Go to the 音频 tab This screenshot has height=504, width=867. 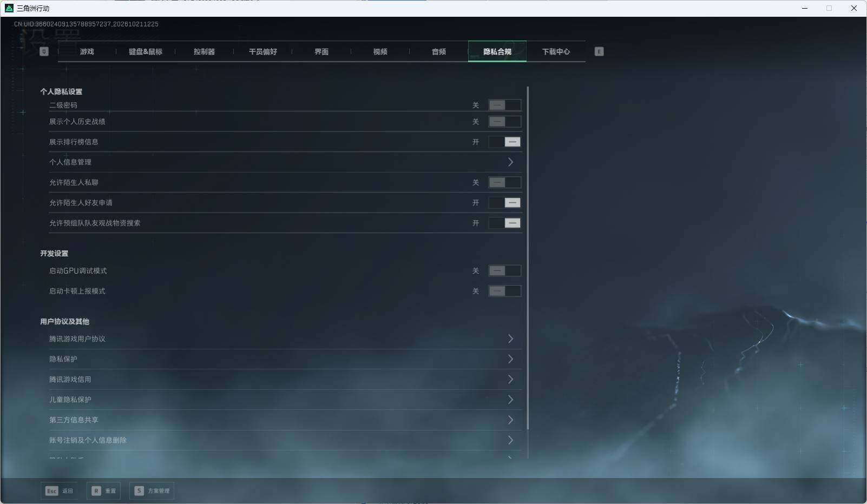pyautogui.click(x=439, y=51)
